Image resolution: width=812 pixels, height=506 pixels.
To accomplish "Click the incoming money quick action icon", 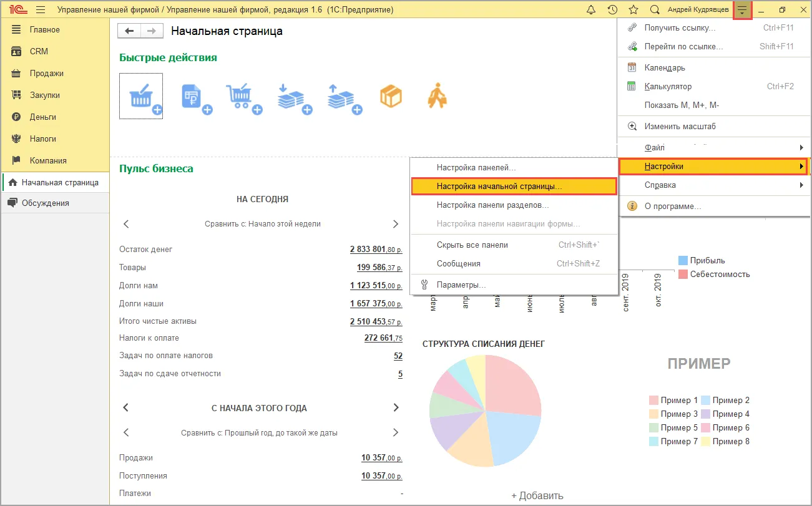I will [x=295, y=99].
